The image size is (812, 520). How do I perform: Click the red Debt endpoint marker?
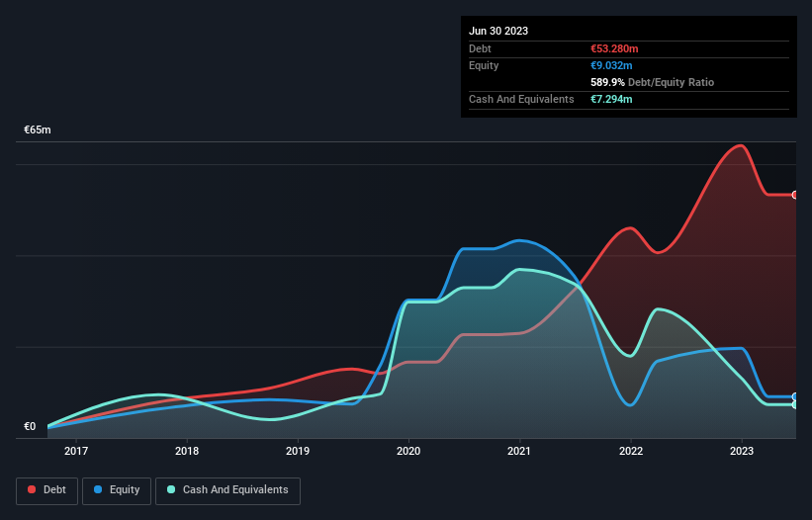pyautogui.click(x=795, y=195)
